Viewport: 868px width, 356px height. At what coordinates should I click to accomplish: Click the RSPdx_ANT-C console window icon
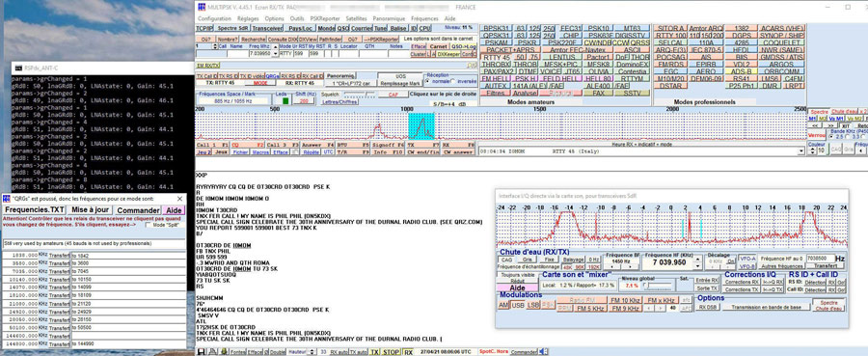tap(17, 68)
